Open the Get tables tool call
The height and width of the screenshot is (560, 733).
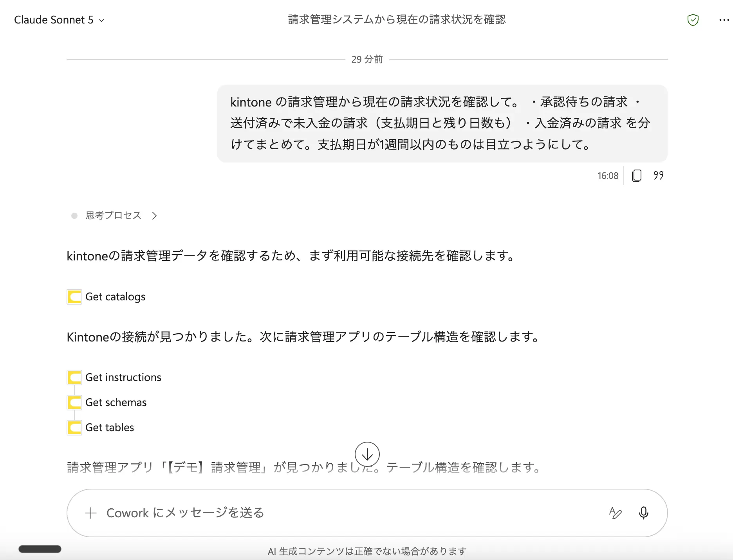pyautogui.click(x=110, y=428)
